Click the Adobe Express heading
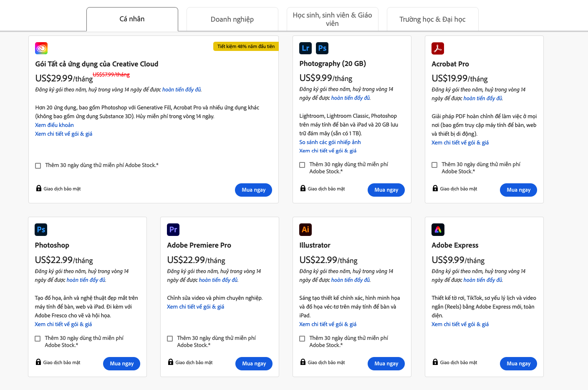This screenshot has height=390, width=588. point(455,245)
